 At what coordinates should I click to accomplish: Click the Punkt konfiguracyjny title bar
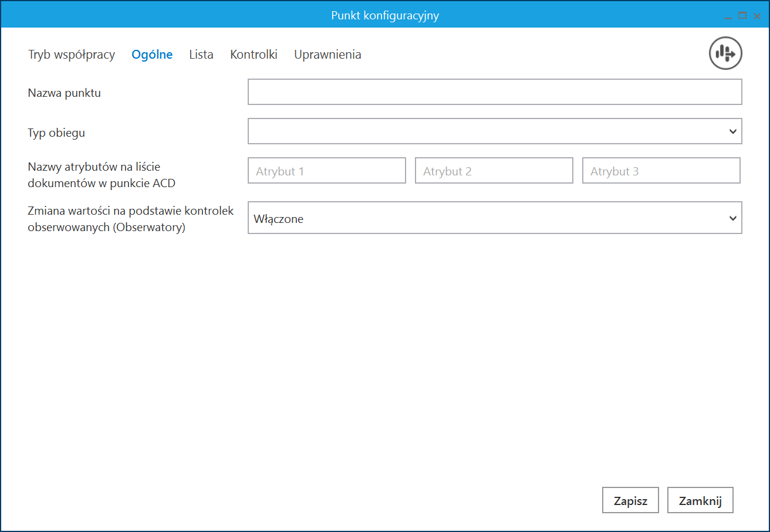[x=384, y=15]
